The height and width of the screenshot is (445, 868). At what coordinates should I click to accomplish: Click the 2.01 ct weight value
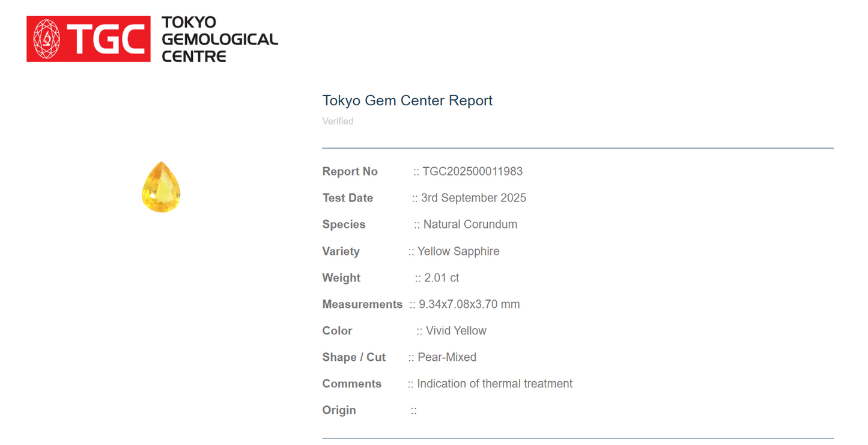442,278
